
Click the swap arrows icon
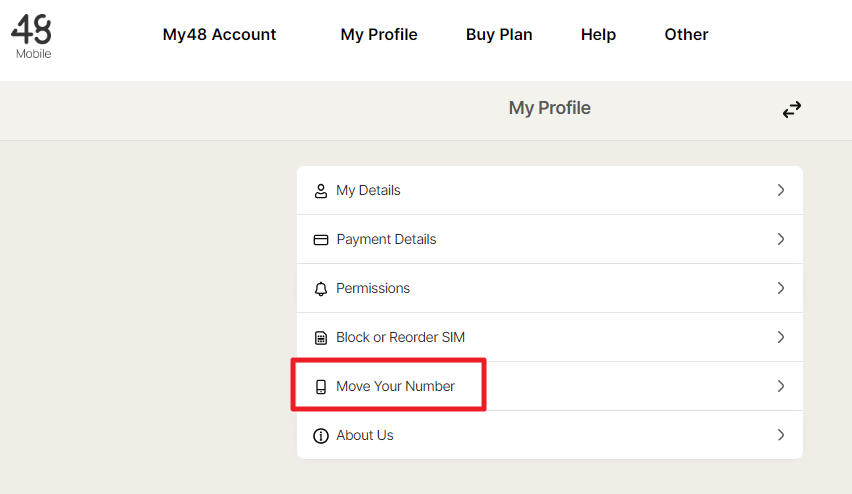(x=792, y=110)
